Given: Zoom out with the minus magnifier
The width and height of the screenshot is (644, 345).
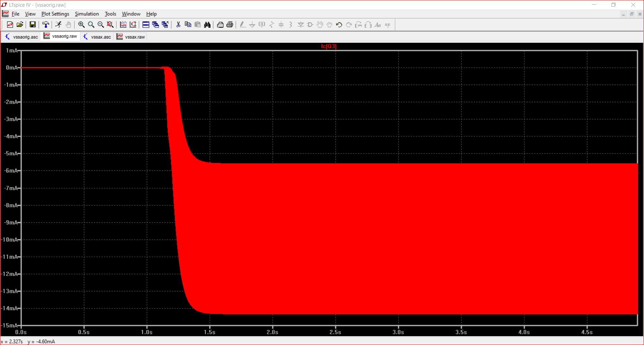Looking at the screenshot, I should pos(101,24).
